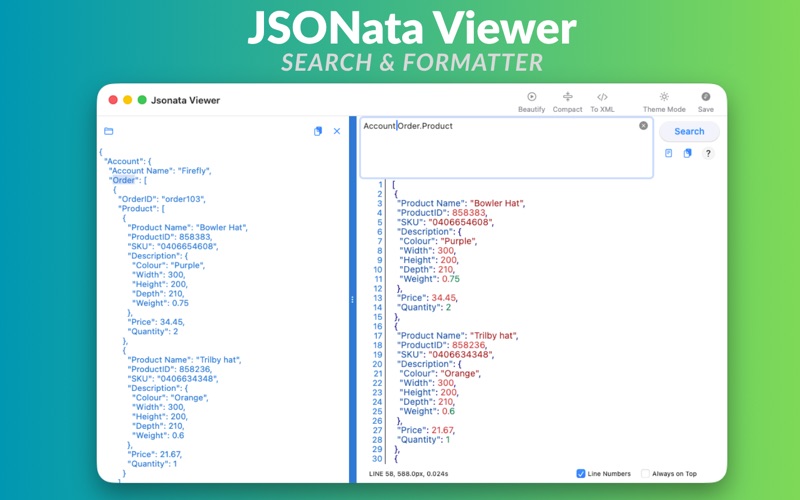
Task: Click result line 13 "Price": 34.45
Action: [x=427, y=298]
